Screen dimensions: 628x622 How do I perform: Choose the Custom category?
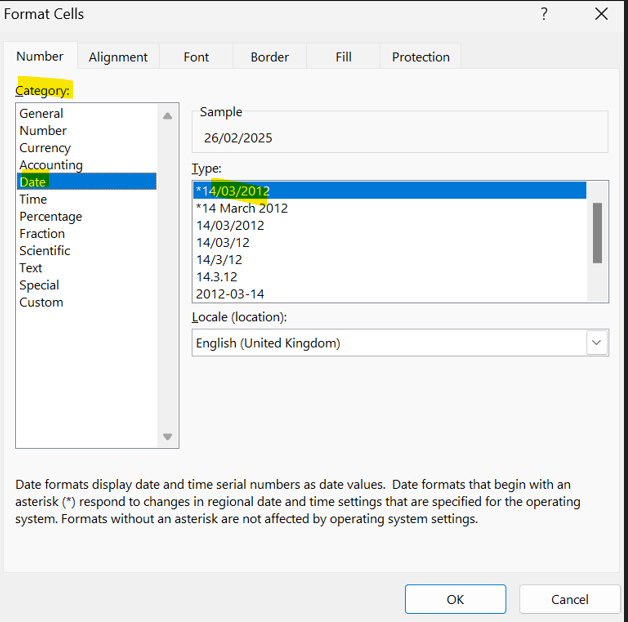pyautogui.click(x=41, y=302)
